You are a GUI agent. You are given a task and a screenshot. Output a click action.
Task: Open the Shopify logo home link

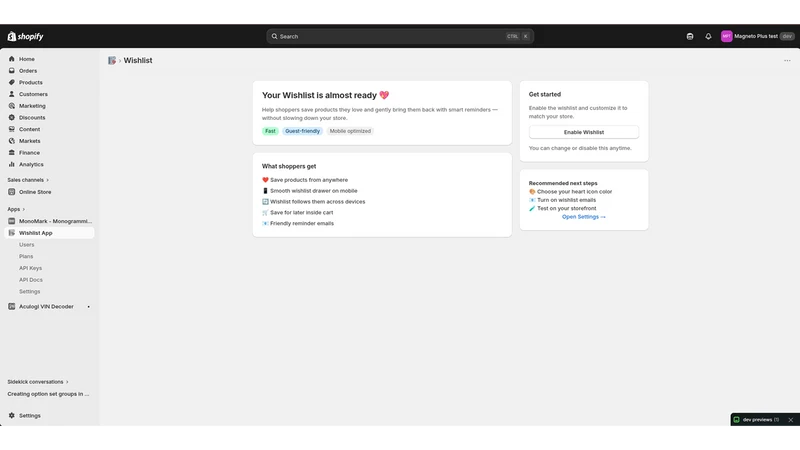25,36
